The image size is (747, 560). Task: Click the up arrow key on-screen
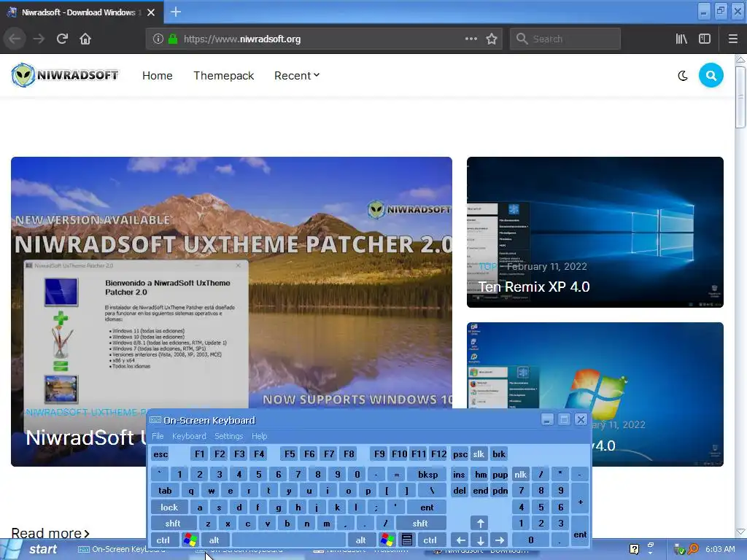(480, 524)
